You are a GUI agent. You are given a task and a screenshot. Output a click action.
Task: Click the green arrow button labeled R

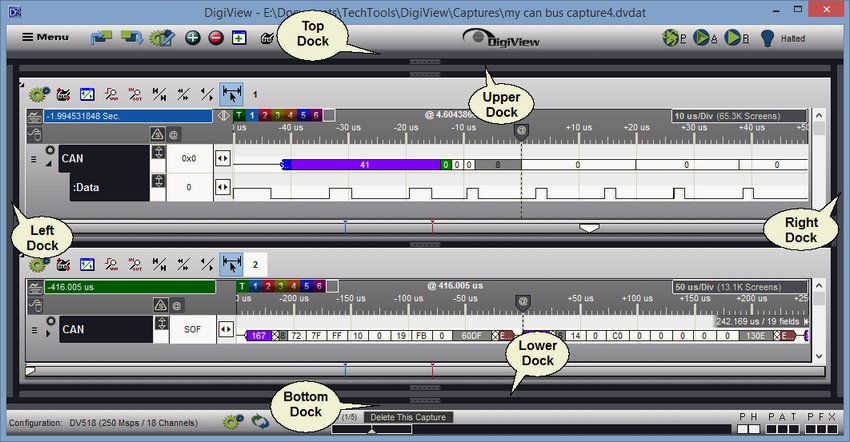[x=735, y=39]
